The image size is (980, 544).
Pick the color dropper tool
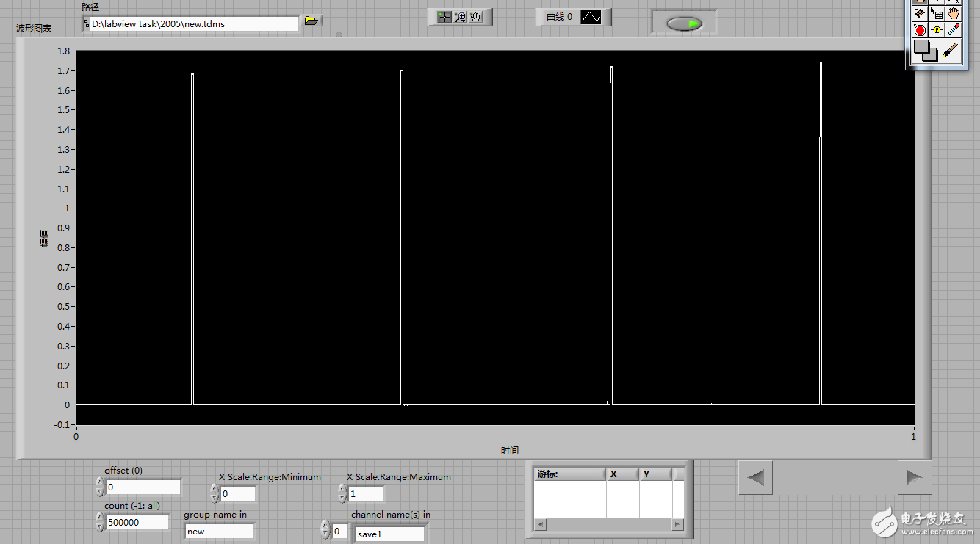[x=954, y=30]
